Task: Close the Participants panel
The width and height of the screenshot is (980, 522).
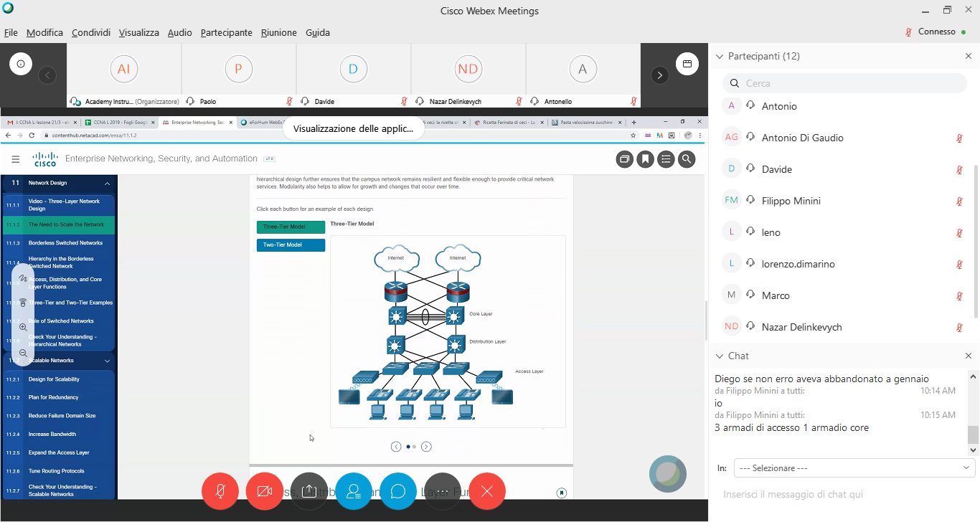Action: coord(969,56)
